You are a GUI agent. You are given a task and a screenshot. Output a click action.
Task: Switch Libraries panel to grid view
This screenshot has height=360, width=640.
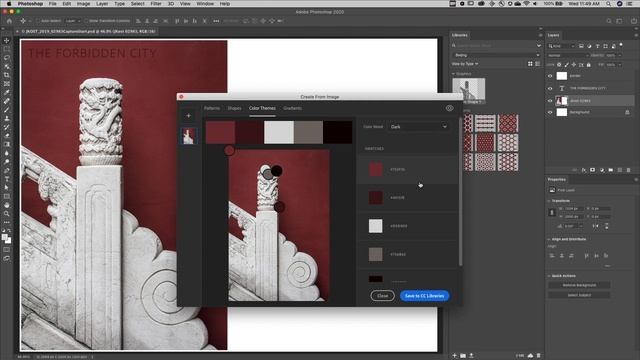(x=530, y=64)
